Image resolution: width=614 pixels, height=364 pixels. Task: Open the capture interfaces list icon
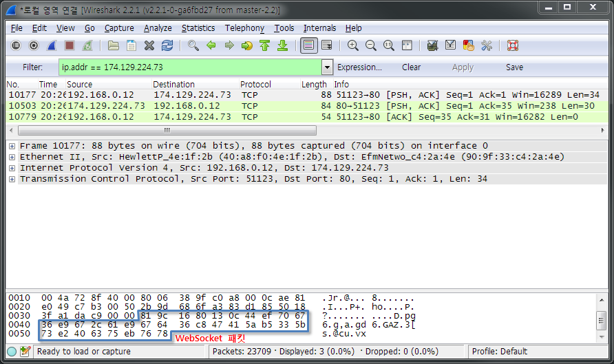point(16,46)
